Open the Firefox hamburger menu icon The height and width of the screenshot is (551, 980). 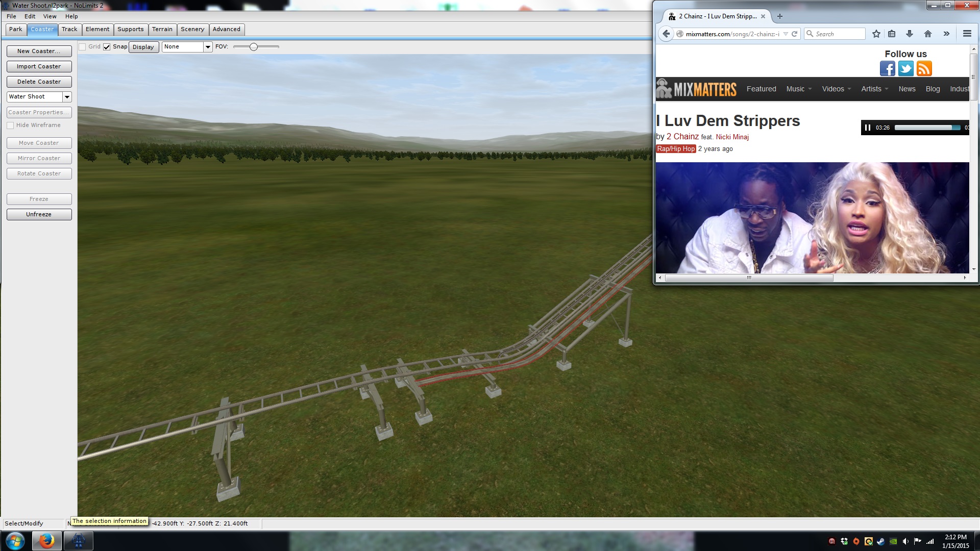click(x=967, y=34)
